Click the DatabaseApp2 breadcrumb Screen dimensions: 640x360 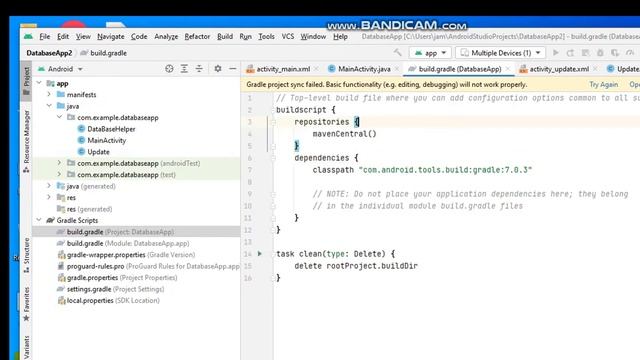click(x=49, y=53)
